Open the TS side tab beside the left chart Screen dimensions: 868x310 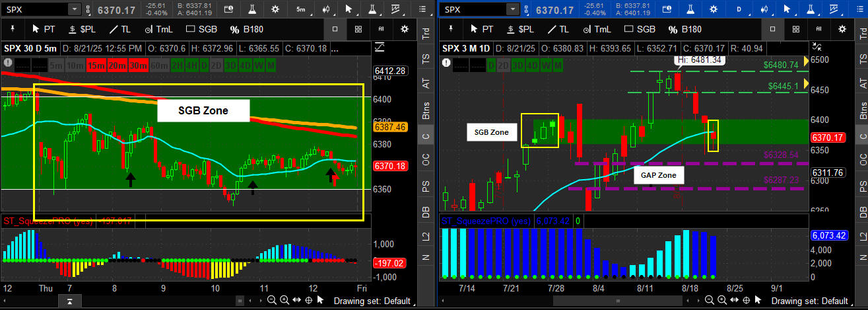pos(426,58)
